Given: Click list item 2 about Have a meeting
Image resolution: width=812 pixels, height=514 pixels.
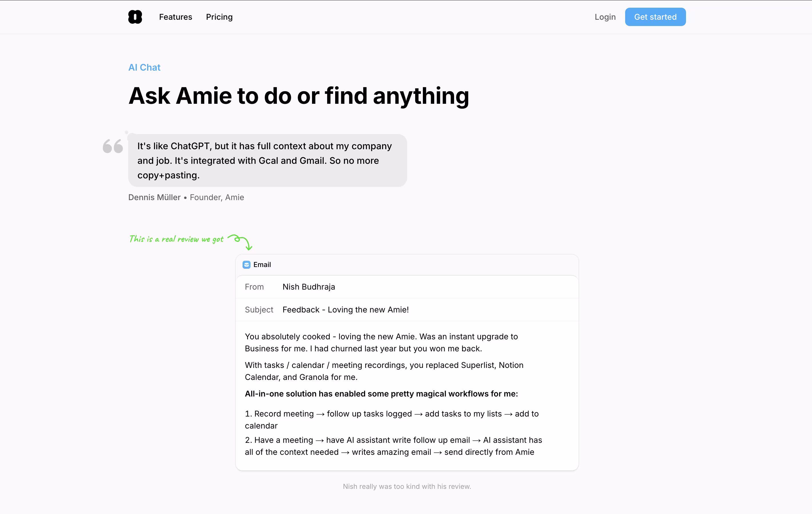Looking at the screenshot, I should click(393, 446).
